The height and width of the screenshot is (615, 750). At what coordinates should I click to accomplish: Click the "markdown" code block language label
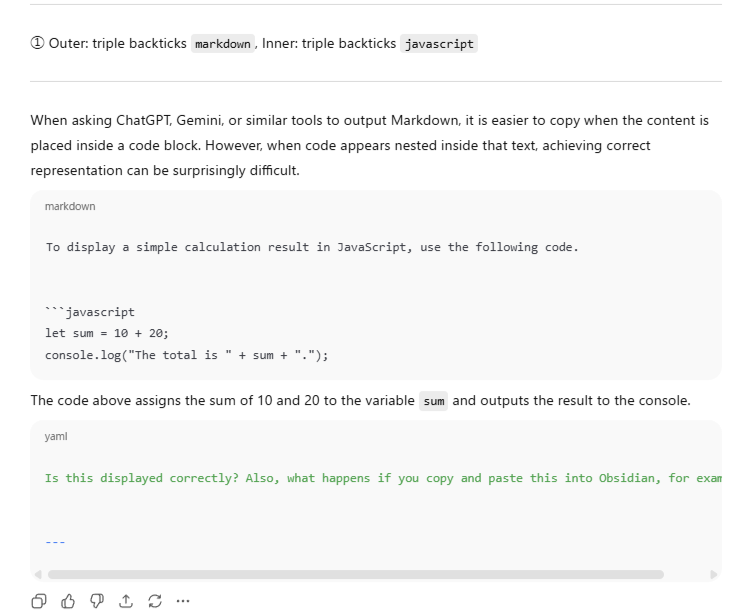(70, 206)
